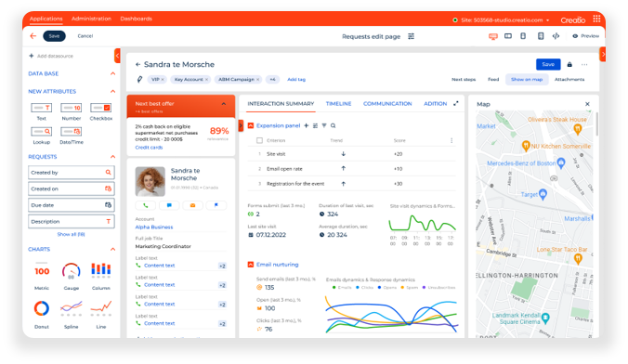Add the Date/Time attribute element
This screenshot has height=364, width=628.
point(72,131)
